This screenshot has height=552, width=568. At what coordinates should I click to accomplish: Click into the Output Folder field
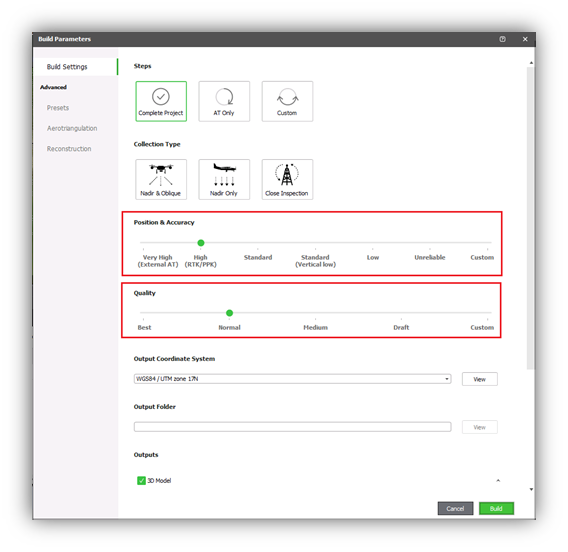[292, 427]
